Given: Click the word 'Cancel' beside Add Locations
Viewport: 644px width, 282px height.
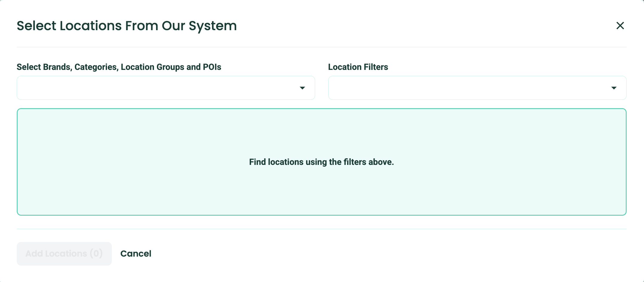Looking at the screenshot, I should tap(136, 254).
